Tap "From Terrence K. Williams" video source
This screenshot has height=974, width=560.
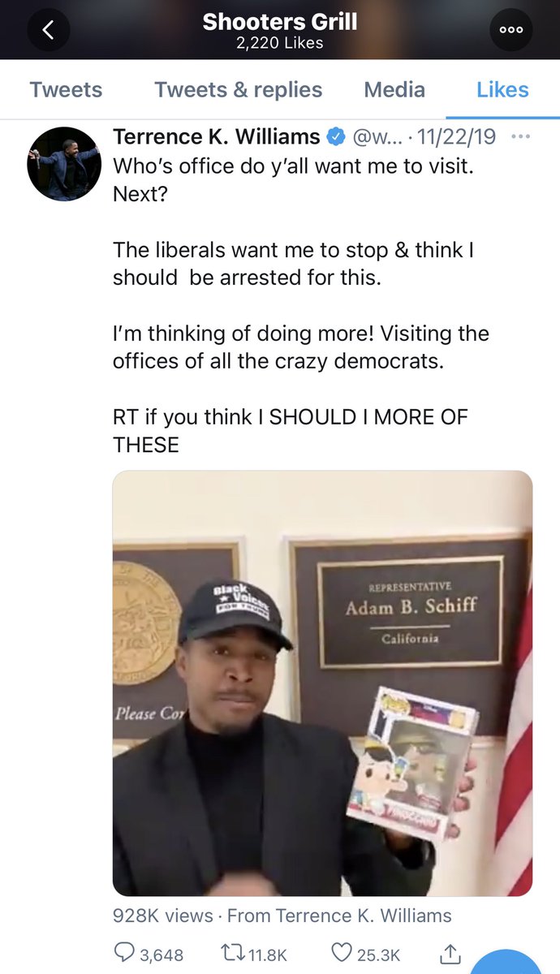pos(339,916)
